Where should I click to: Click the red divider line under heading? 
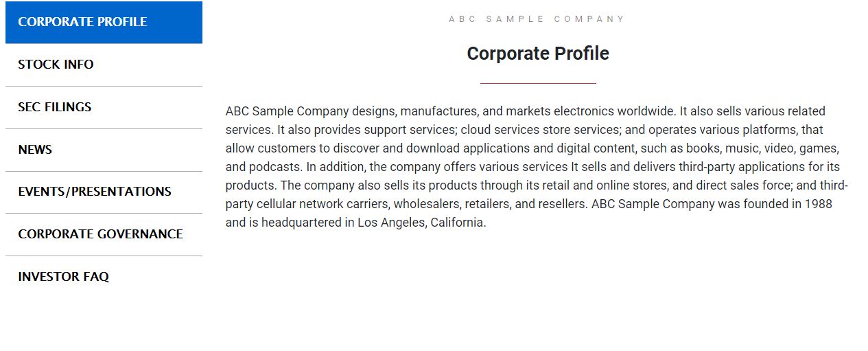point(538,83)
